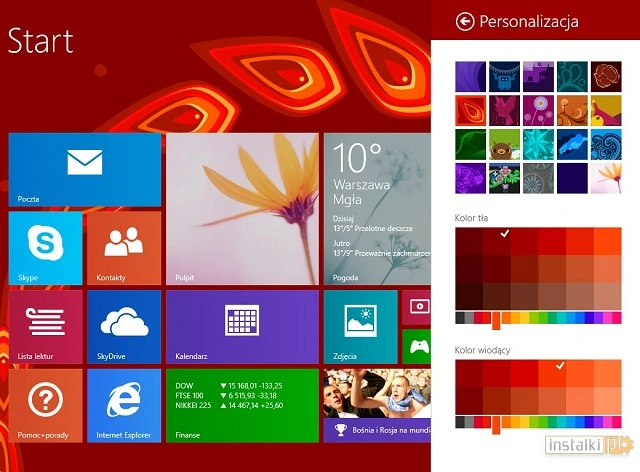Open the Pomoc+porady help tile

45,406
